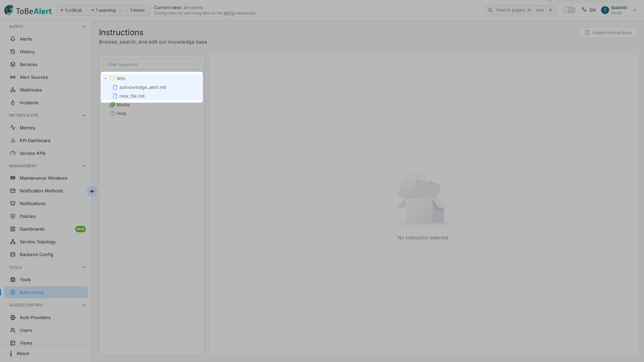Select the Service KPIs gauge icon
Viewport: 644px width, 362px height.
(x=13, y=153)
